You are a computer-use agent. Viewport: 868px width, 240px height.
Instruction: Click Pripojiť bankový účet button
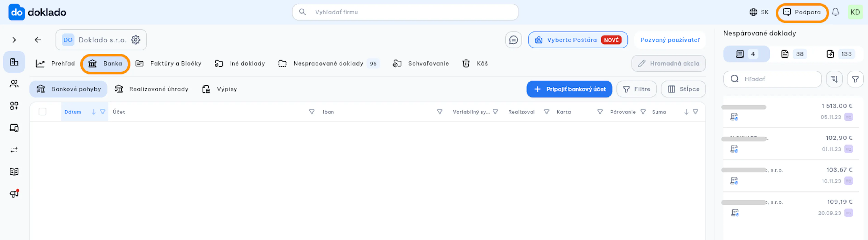pyautogui.click(x=569, y=89)
